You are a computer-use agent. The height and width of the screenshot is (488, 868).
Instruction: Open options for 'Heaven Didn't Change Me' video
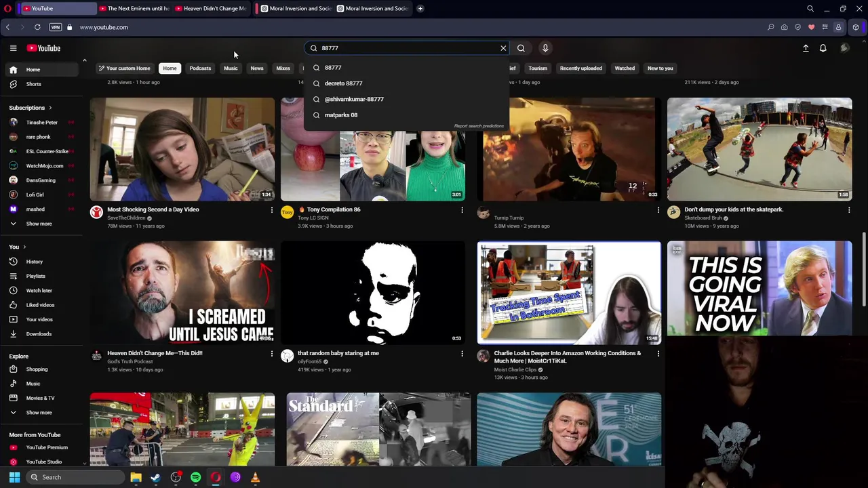(x=272, y=354)
